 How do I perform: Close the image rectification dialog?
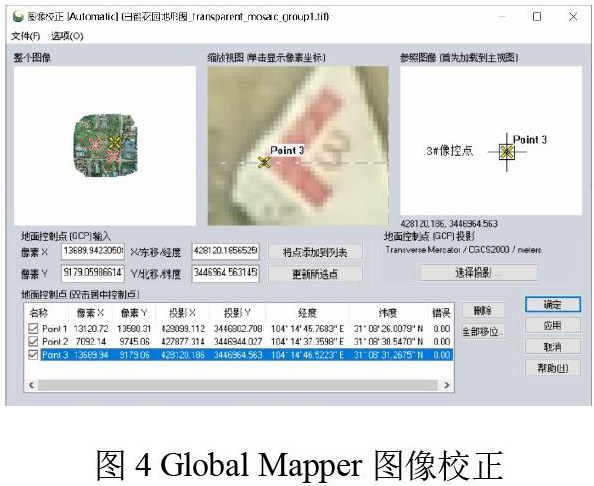pyautogui.click(x=573, y=17)
